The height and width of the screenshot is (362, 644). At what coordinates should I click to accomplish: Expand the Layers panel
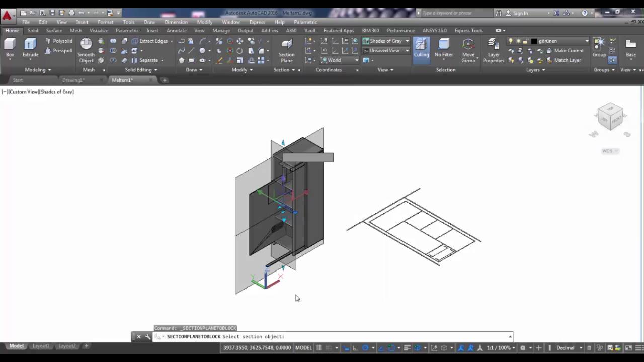click(x=535, y=70)
